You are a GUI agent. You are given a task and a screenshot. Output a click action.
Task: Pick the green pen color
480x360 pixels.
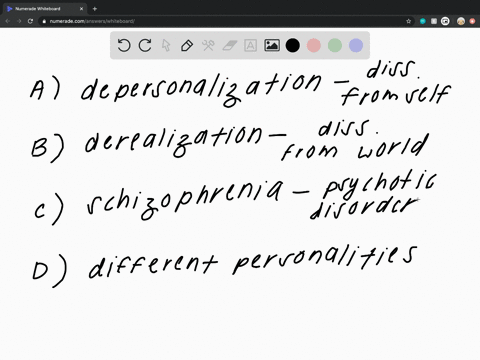point(335,45)
